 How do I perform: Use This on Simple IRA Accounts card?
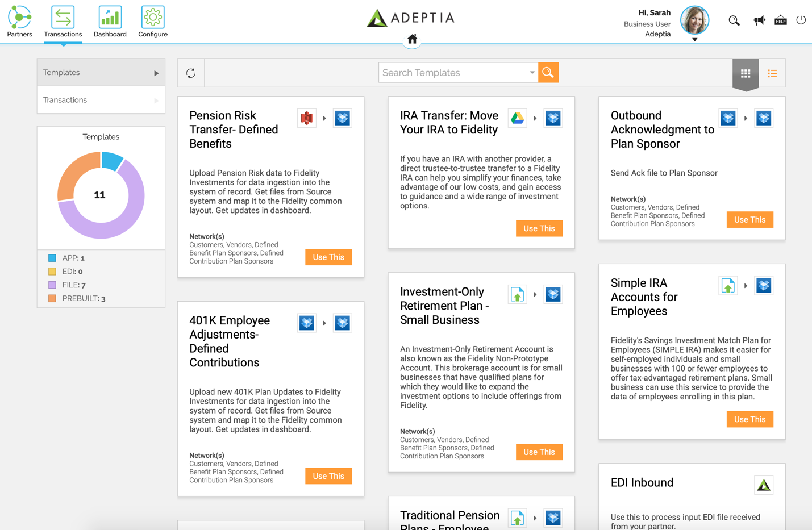tap(750, 419)
